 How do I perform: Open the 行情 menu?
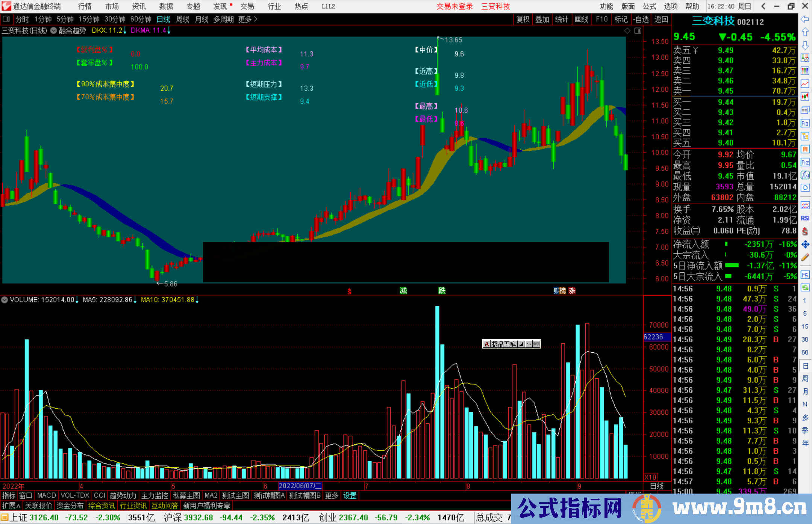pos(85,6)
